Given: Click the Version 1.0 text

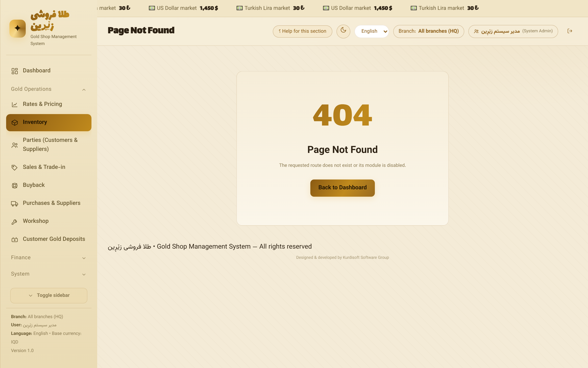Looking at the screenshot, I should 22,350.
